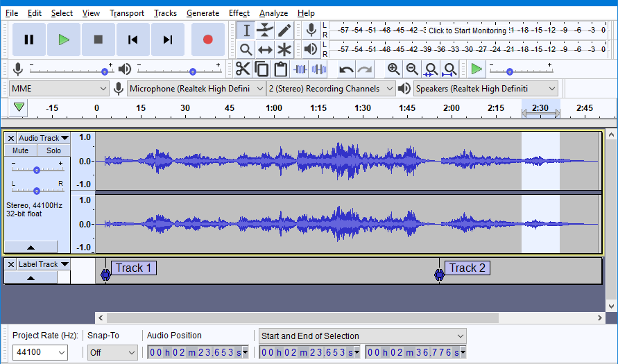Open the MME audio host dropdown
The height and width of the screenshot is (364, 618).
tap(59, 89)
